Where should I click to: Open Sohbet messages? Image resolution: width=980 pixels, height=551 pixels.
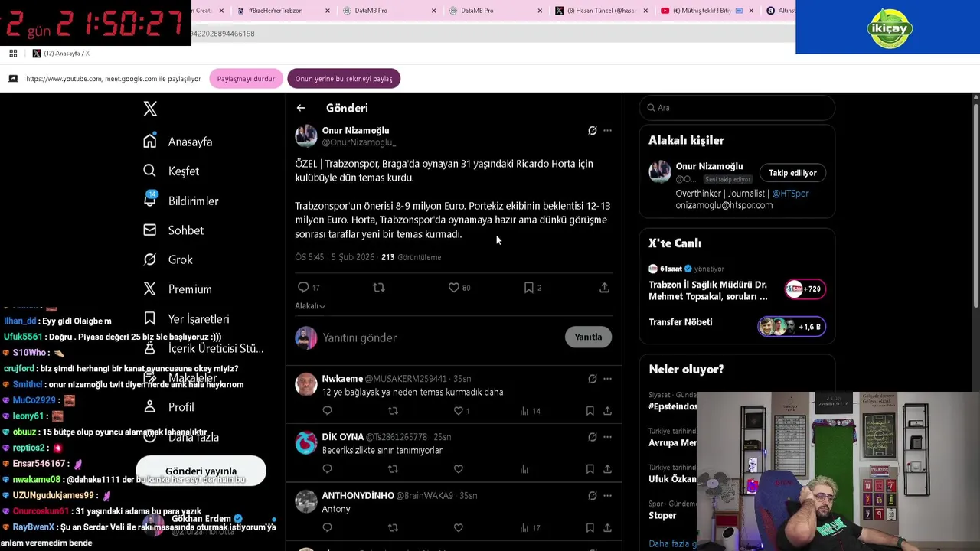[x=173, y=230]
